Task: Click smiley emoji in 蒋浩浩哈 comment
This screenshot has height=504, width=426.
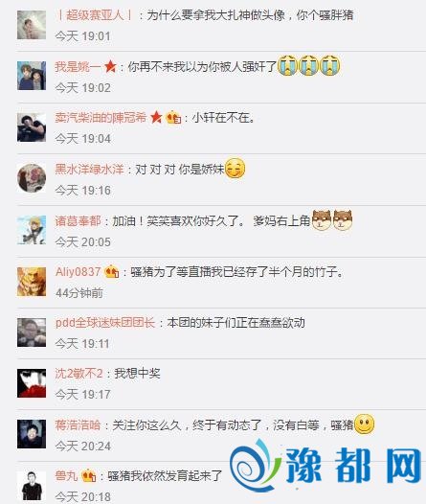Action: [x=364, y=424]
